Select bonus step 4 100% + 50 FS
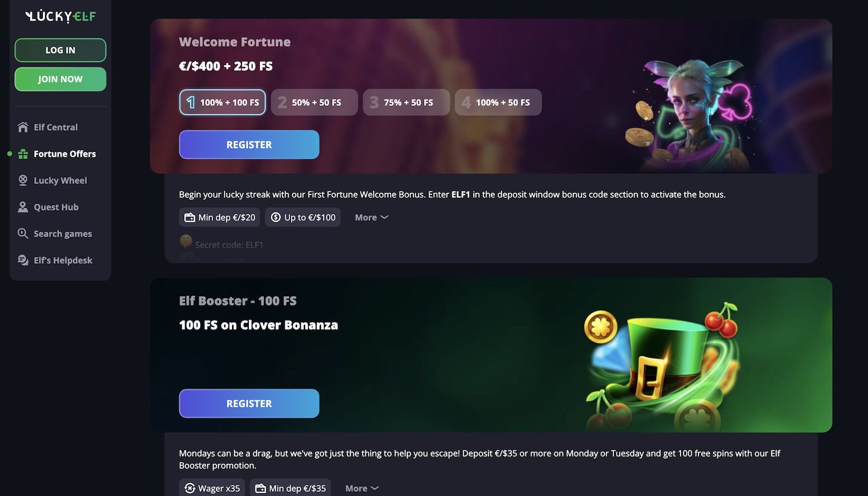Screen dimensions: 868x496 tap(498, 102)
